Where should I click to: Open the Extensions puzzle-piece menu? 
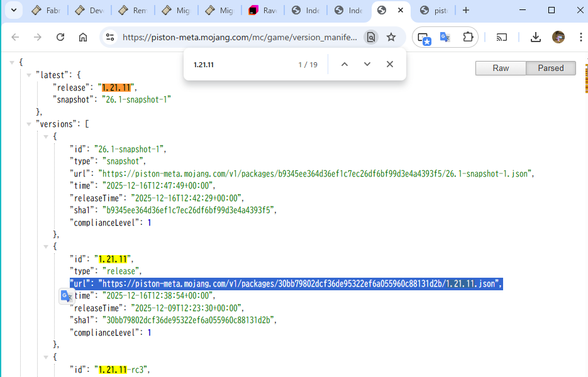click(467, 37)
